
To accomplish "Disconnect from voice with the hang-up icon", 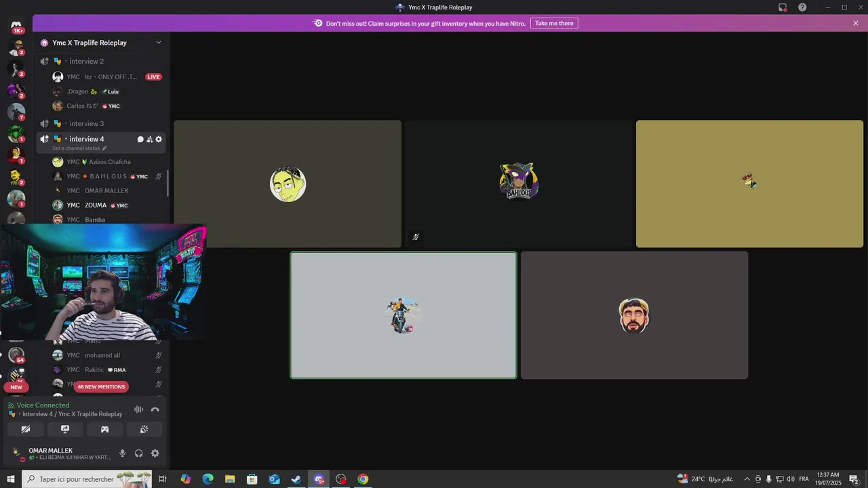I will [155, 409].
